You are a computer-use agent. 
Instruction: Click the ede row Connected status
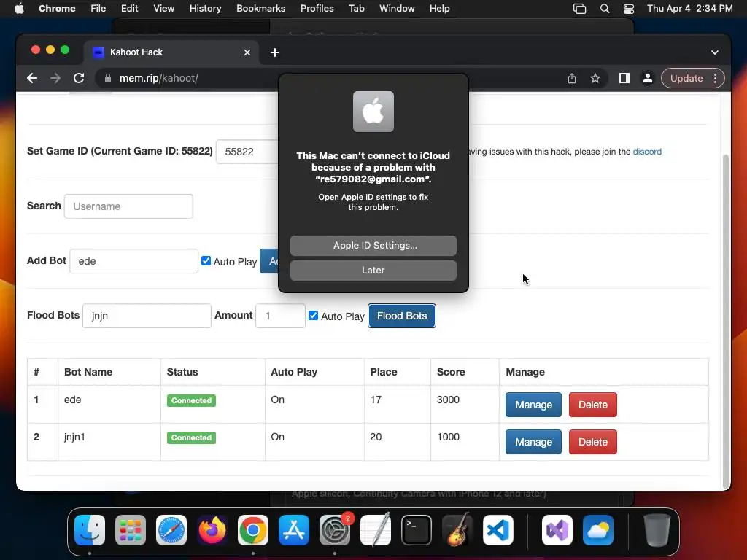[x=191, y=400]
